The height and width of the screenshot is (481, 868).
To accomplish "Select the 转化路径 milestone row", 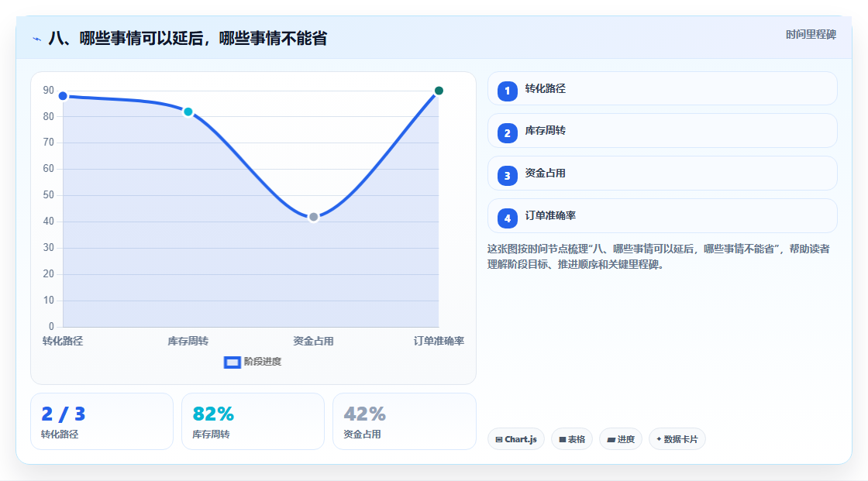I will pos(662,88).
